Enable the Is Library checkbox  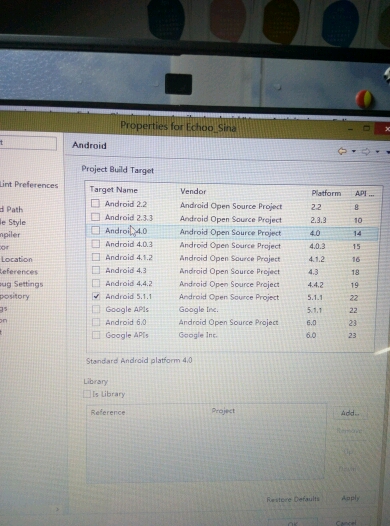pos(87,394)
